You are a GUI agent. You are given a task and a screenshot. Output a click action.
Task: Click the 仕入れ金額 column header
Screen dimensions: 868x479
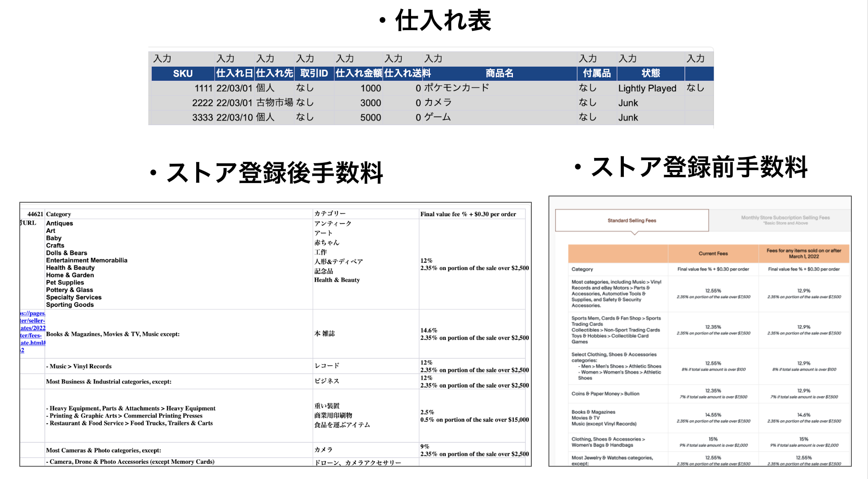click(x=359, y=74)
